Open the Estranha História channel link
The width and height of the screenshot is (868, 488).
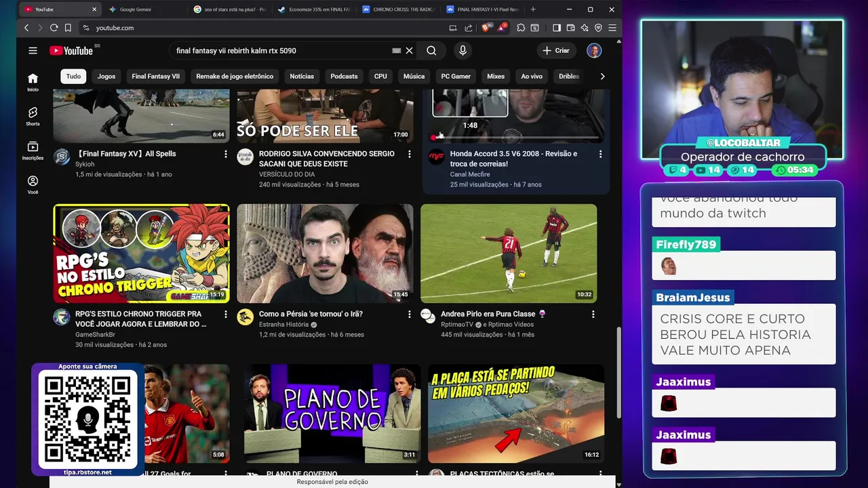point(283,325)
